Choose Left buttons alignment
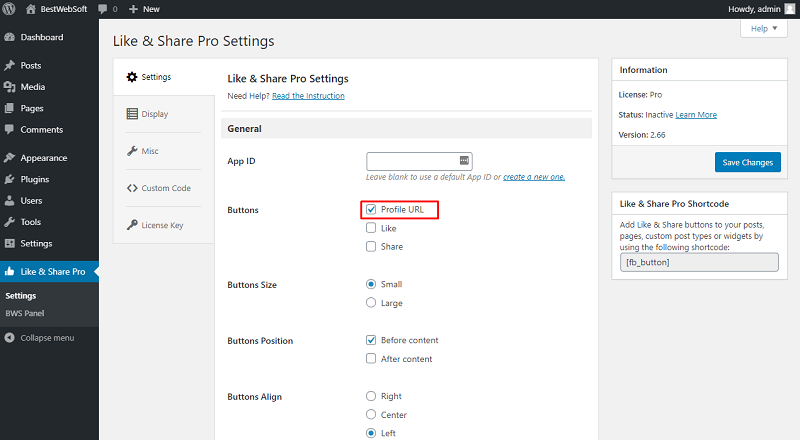The height and width of the screenshot is (440, 800). (x=371, y=433)
